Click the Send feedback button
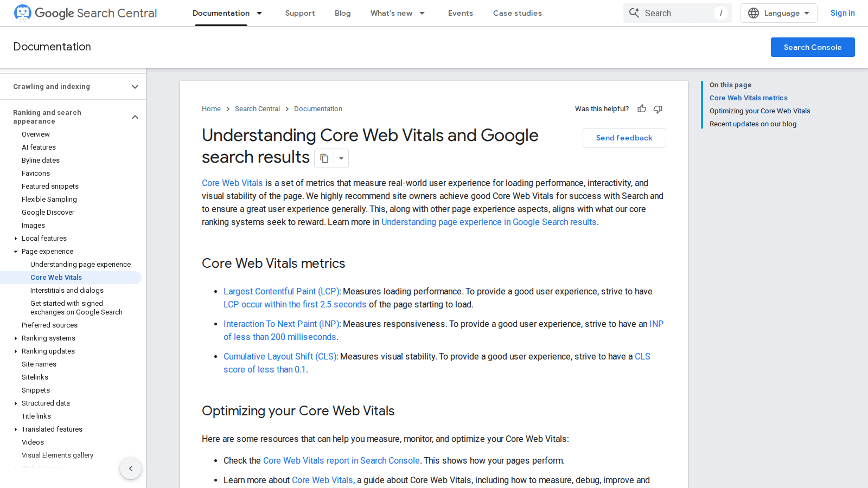 pos(624,138)
